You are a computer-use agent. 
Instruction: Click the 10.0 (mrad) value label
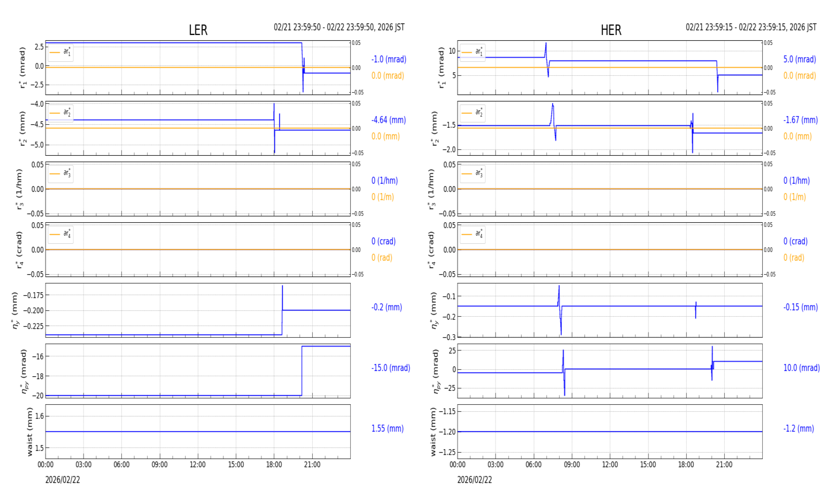pos(801,368)
